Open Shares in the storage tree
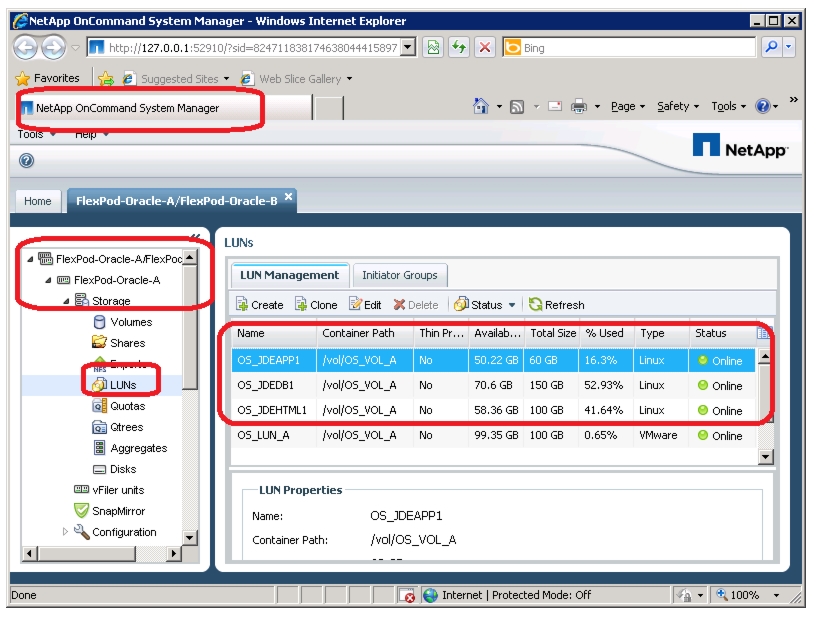 (119, 343)
